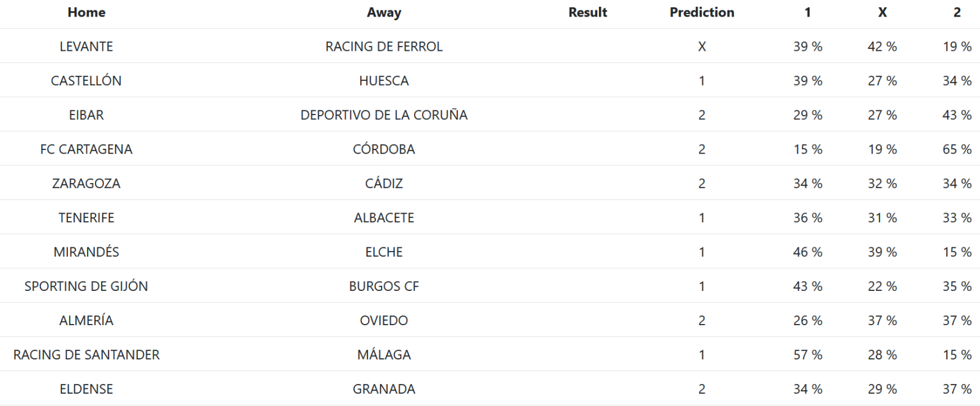Select the CASTELLÓN team name
Image resolution: width=980 pixels, height=406 pixels.
[86, 81]
